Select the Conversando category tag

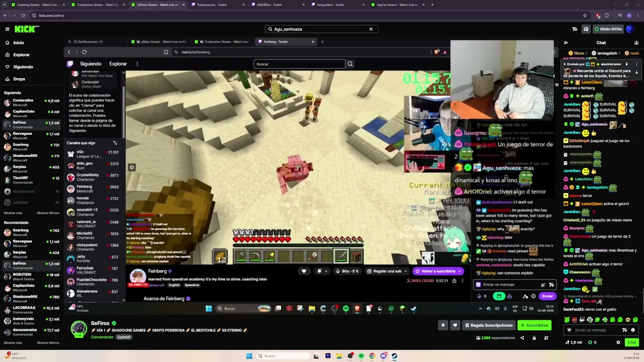[x=102, y=337]
